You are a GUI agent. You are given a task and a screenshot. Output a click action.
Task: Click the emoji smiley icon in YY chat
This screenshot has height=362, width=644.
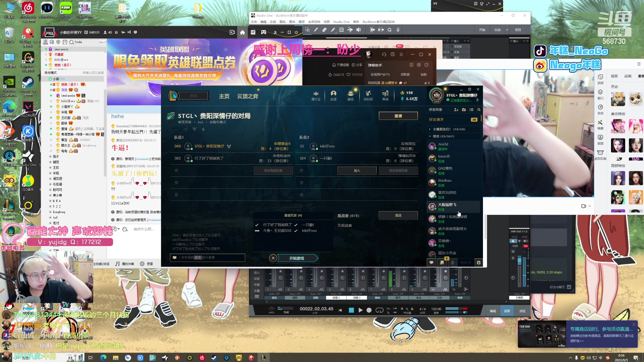coord(125,229)
